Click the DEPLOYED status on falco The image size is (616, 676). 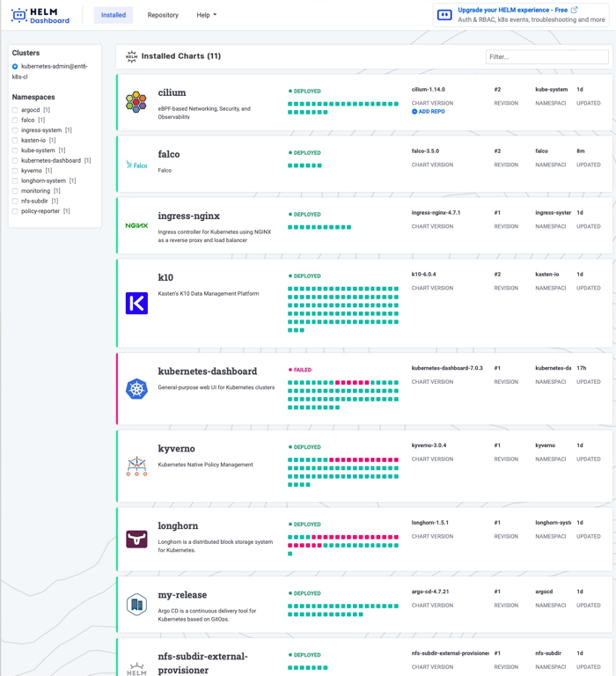point(304,153)
